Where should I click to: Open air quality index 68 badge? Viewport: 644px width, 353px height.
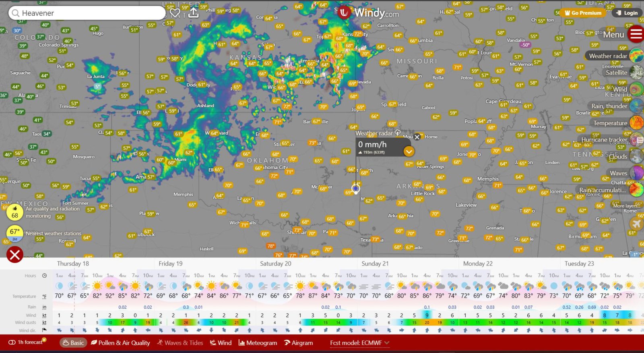click(15, 212)
